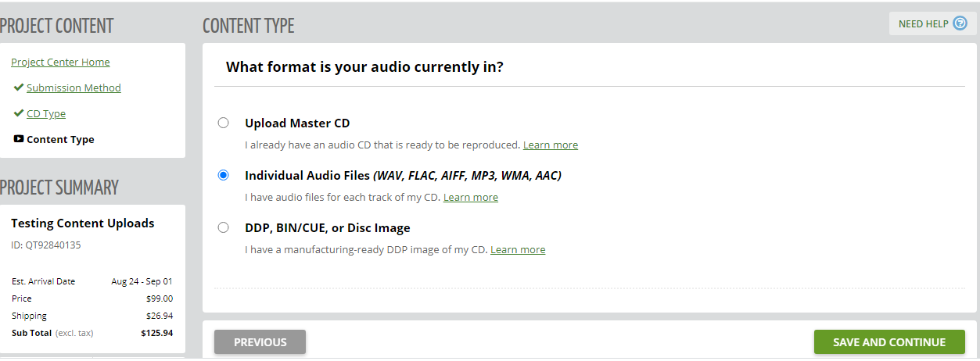Click the green checkmark beside CD Type
This screenshot has width=980, height=361.
19,113
